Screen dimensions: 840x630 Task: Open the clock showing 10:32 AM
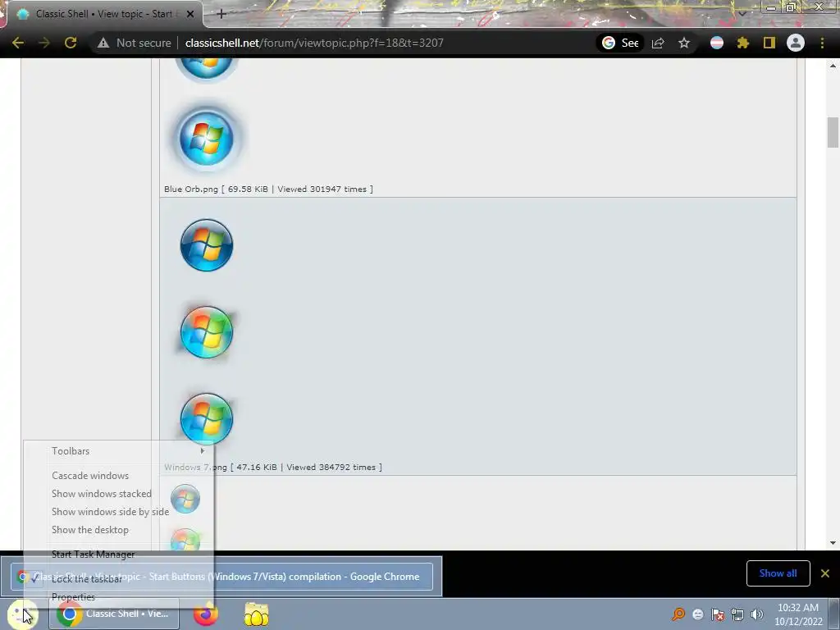pos(798,614)
